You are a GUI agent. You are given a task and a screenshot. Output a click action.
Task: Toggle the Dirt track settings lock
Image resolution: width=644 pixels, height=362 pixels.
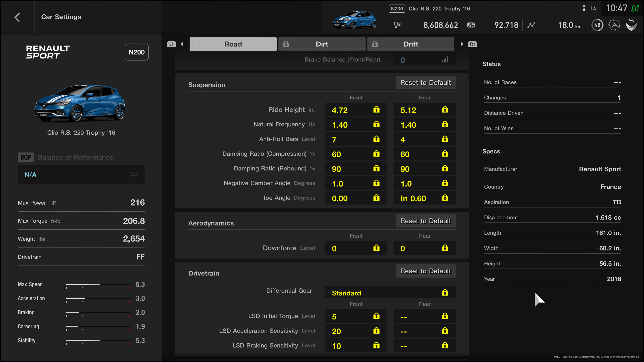point(287,44)
